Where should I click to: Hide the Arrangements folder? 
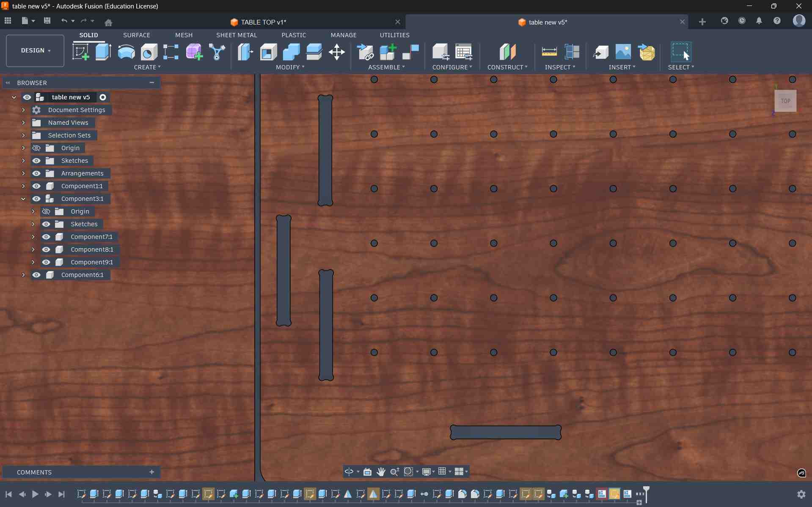coord(36,173)
